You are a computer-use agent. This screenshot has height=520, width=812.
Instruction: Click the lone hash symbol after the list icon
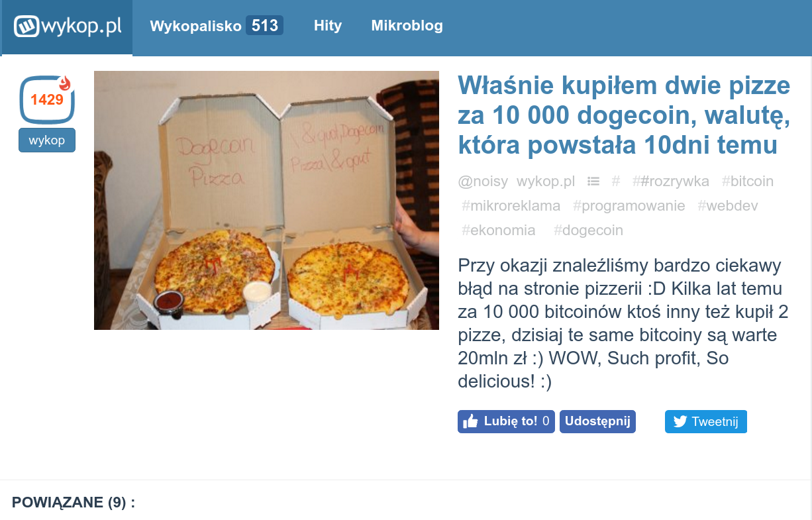[615, 182]
